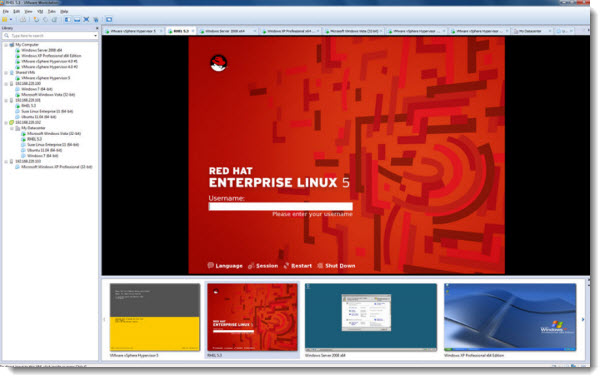This screenshot has height=382, width=605.
Task: Switch to the Microsoft Windows Vista (32-bit) tab
Action: [354, 31]
